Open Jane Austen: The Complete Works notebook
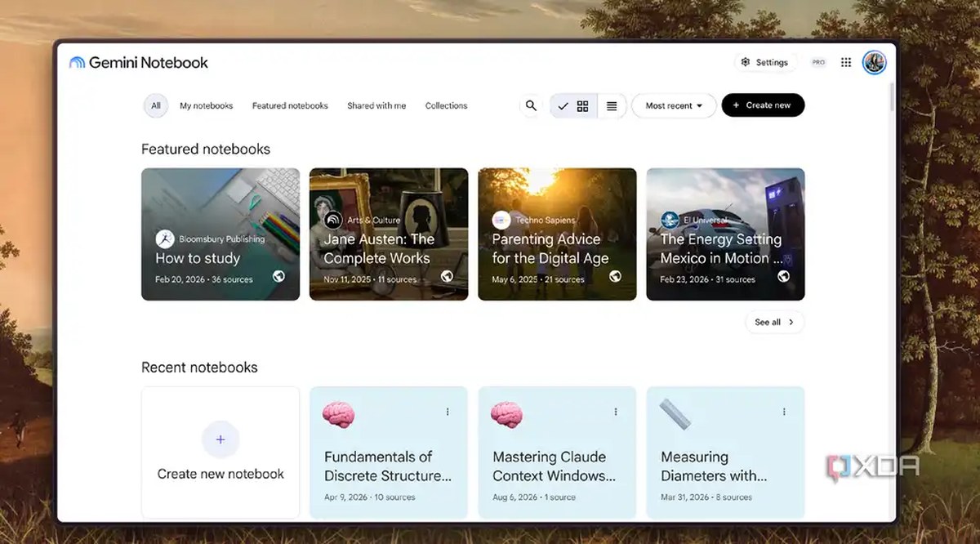The image size is (980, 544). (389, 234)
